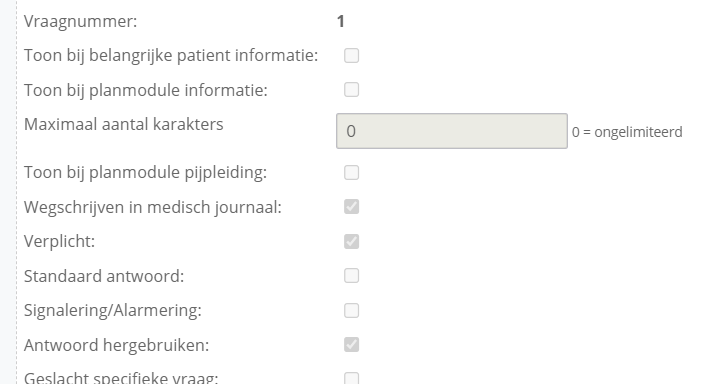Select the bold Vraagnummer value '1'

point(341,21)
